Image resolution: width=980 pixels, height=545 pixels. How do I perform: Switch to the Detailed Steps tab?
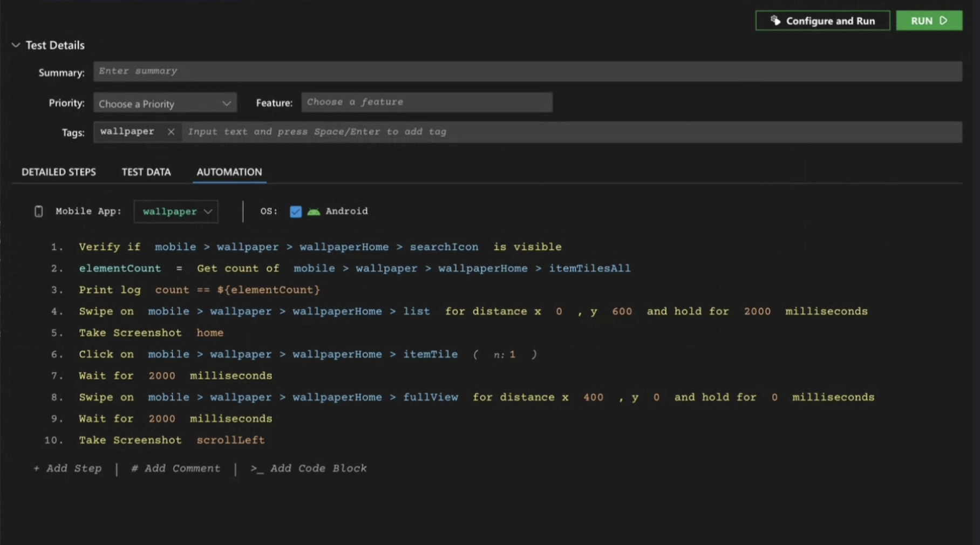tap(59, 172)
